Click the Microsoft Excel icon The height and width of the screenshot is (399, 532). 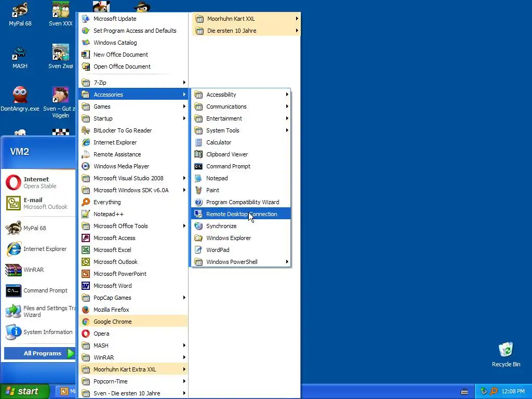coord(86,250)
